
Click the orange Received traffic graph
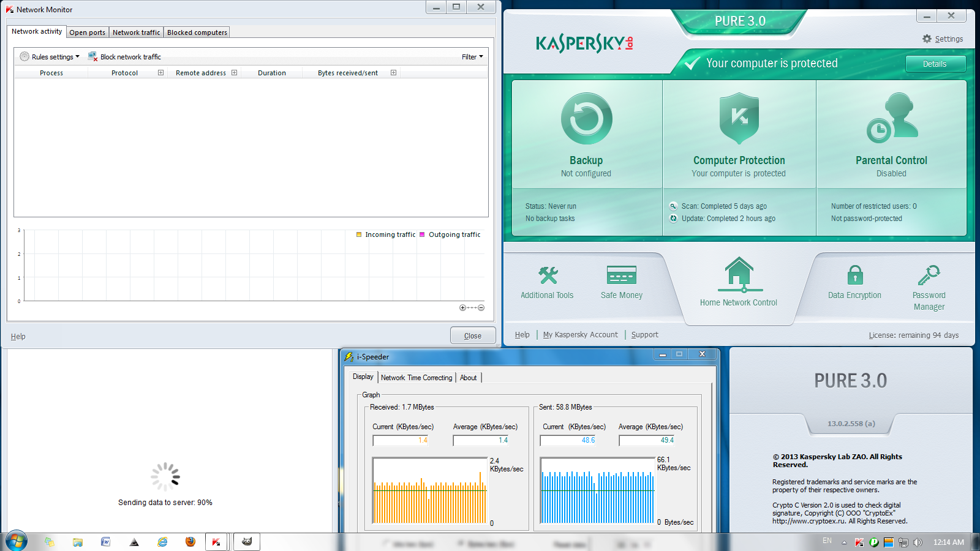pos(430,491)
